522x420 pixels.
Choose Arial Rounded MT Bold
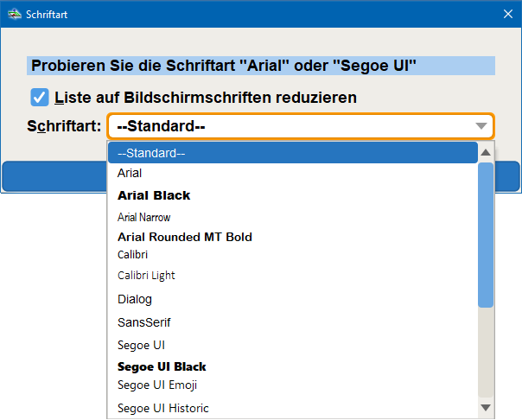pos(292,237)
